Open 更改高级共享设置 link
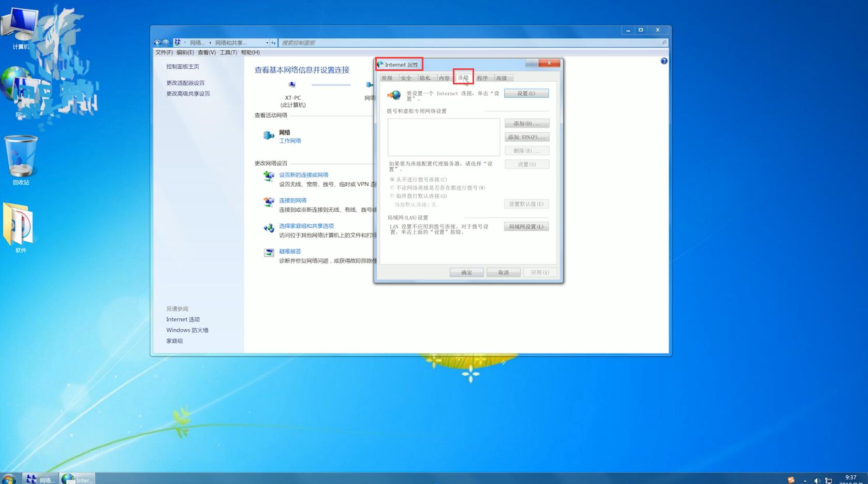The image size is (868, 484). click(x=188, y=94)
